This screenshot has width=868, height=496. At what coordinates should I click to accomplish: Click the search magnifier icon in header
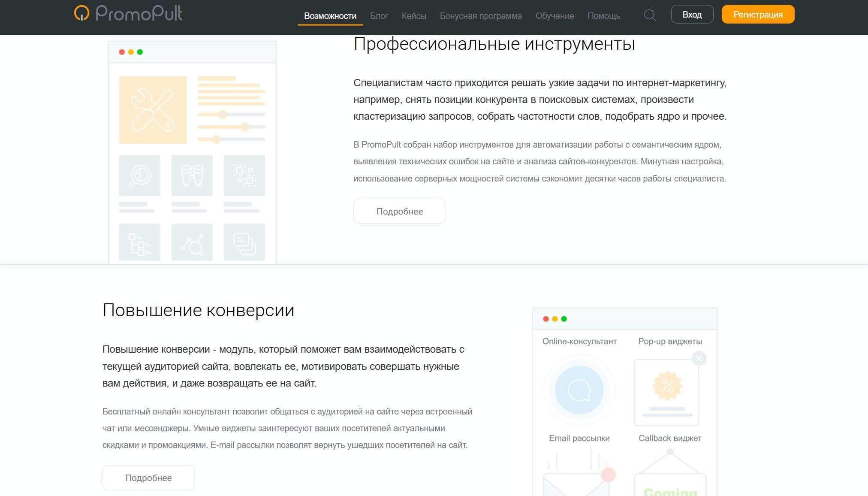click(x=650, y=15)
